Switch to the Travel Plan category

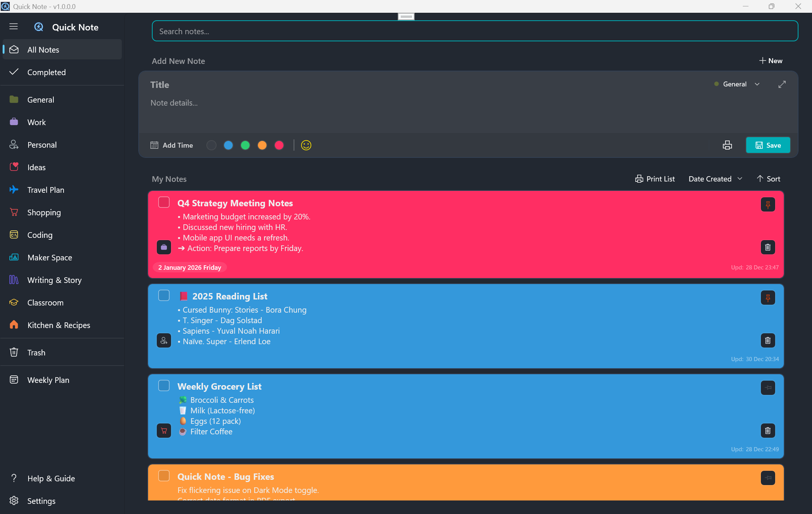pyautogui.click(x=45, y=190)
